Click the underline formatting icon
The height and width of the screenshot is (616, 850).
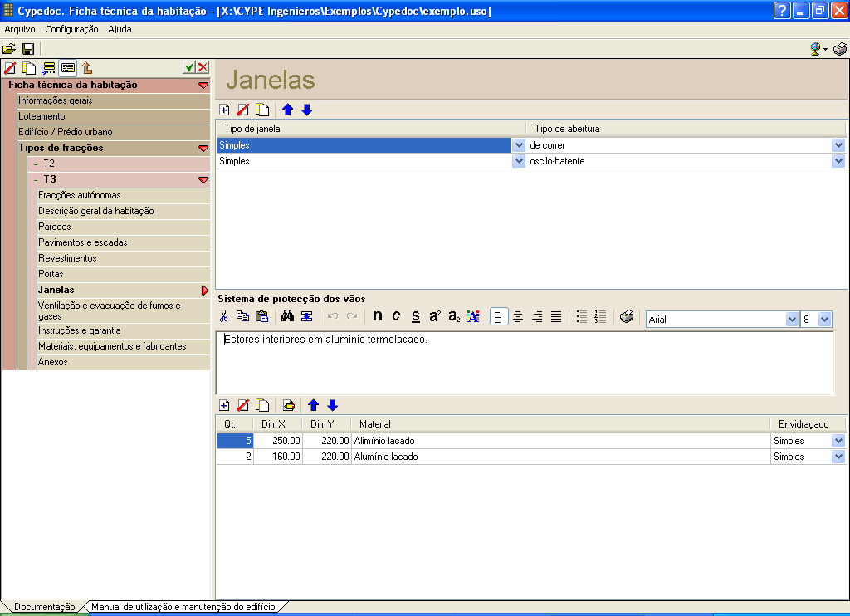tap(416, 316)
